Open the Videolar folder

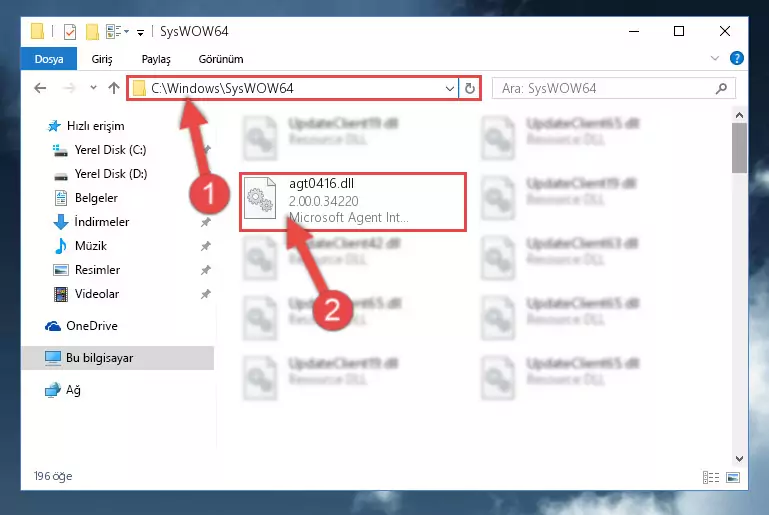tap(97, 294)
